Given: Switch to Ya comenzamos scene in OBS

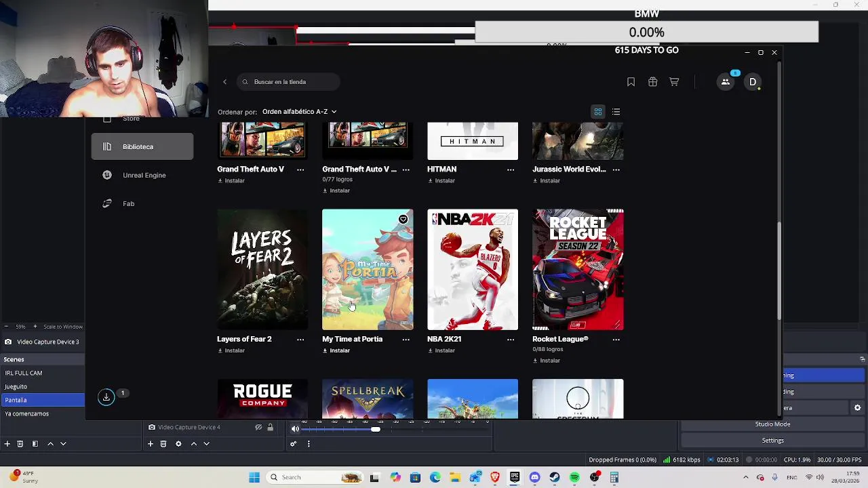Looking at the screenshot, I should [x=42, y=413].
